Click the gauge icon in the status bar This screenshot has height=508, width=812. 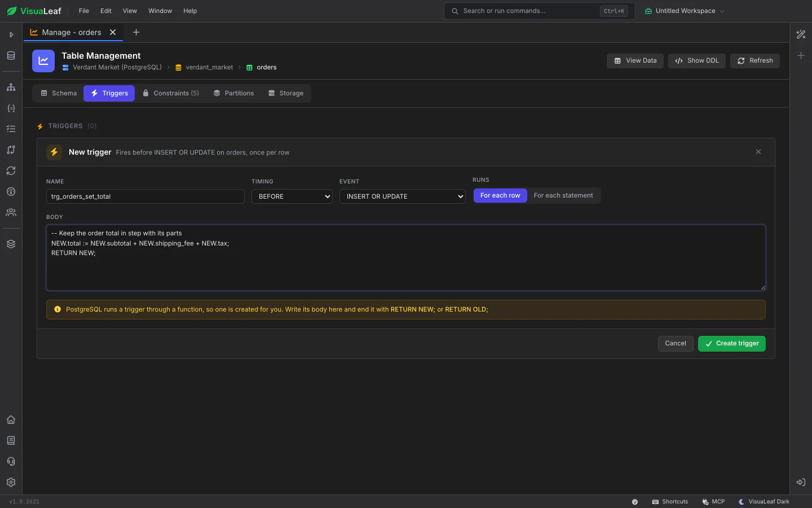coord(635,502)
